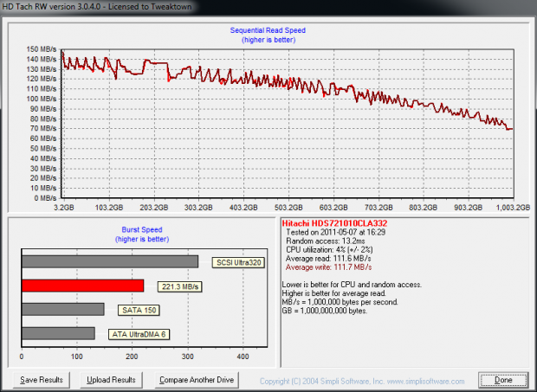Click "MB/s = 1,000,000 bytes per second."
Image resolution: width=537 pixels, height=392 pixels.
[x=340, y=302]
